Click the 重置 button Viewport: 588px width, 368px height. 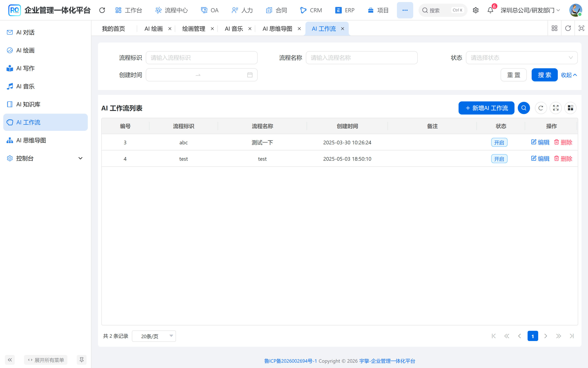513,75
